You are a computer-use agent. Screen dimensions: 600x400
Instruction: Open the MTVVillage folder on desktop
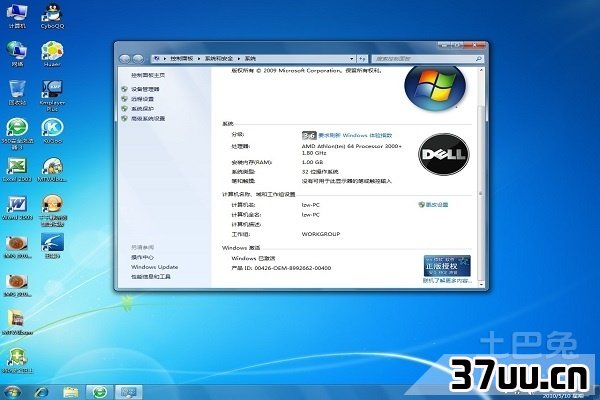tap(17, 323)
